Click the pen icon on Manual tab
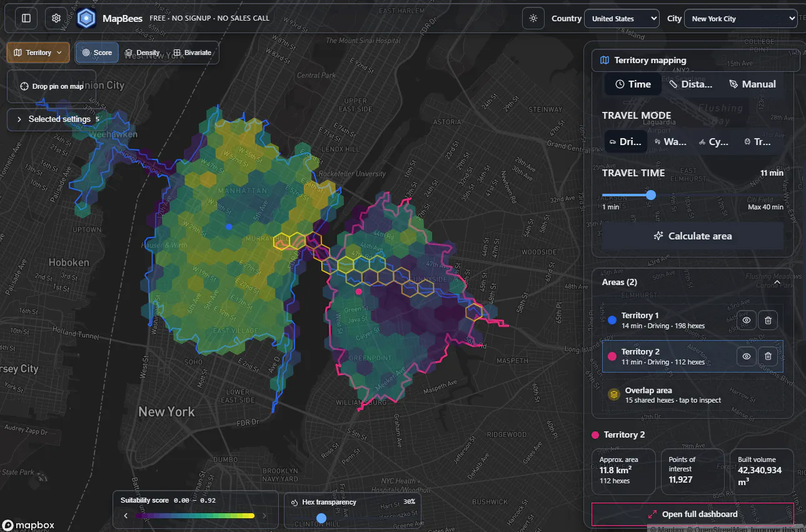The width and height of the screenshot is (806, 532). (x=733, y=84)
